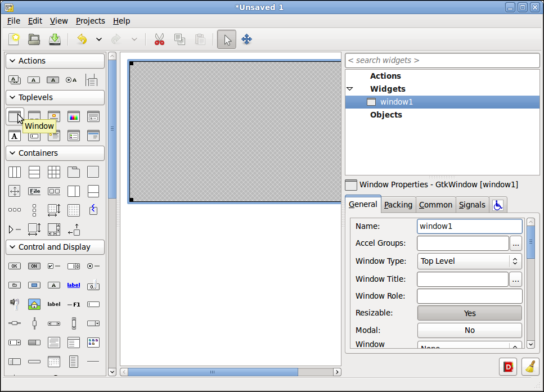This screenshot has width=544, height=392.
Task: Choose the Horizontal Panes container
Action: (x=74, y=191)
